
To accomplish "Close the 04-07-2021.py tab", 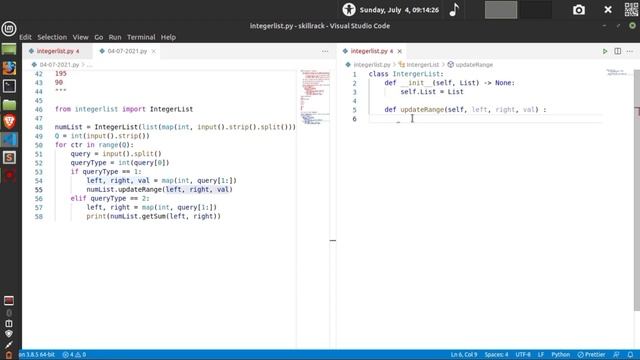I will tap(153, 51).
